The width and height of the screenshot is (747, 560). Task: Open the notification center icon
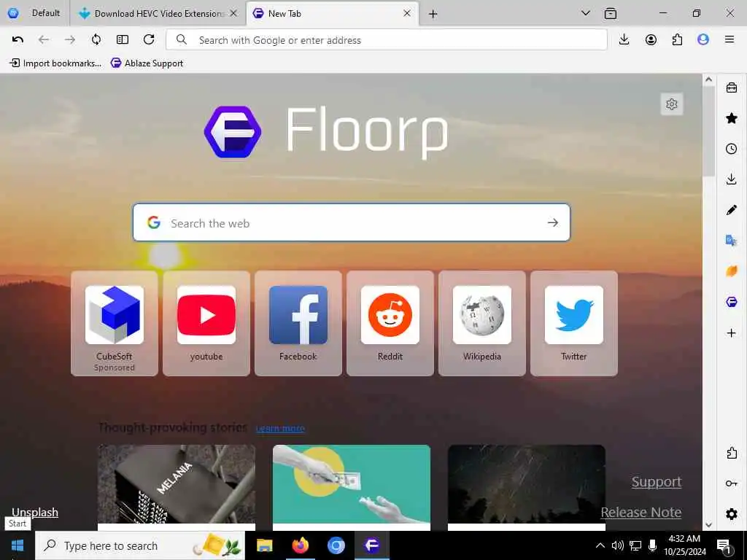(724, 547)
